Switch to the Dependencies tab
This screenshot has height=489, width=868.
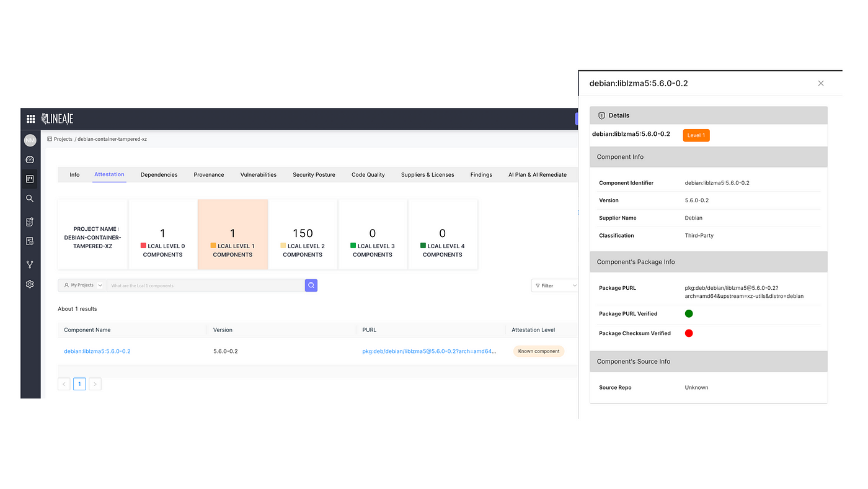[159, 175]
